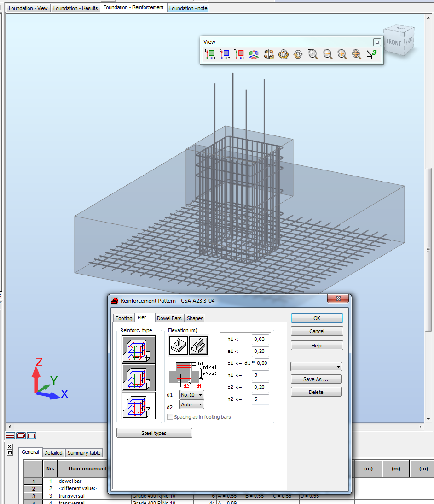Activate the four-viewport split icon

click(268, 54)
